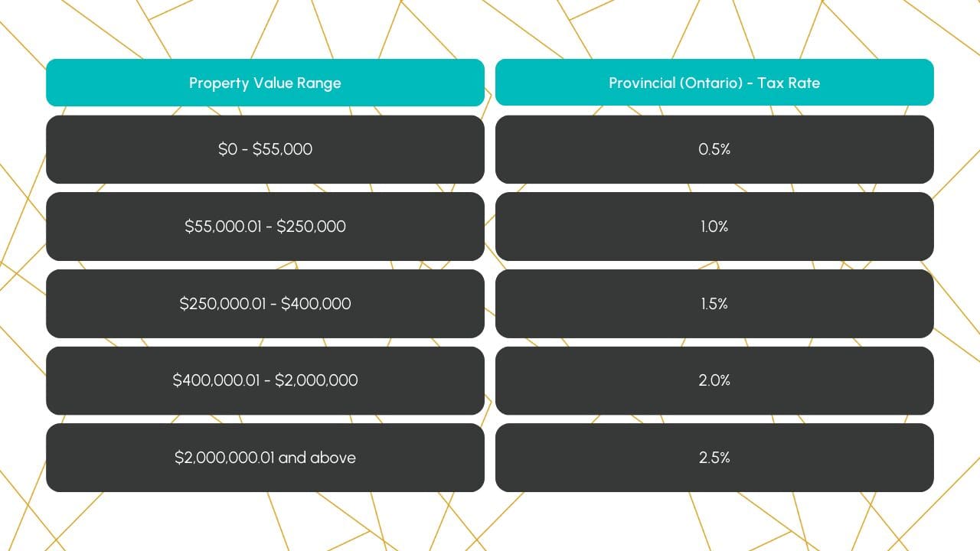Click the $400,000 upper limit in third row

click(316, 304)
